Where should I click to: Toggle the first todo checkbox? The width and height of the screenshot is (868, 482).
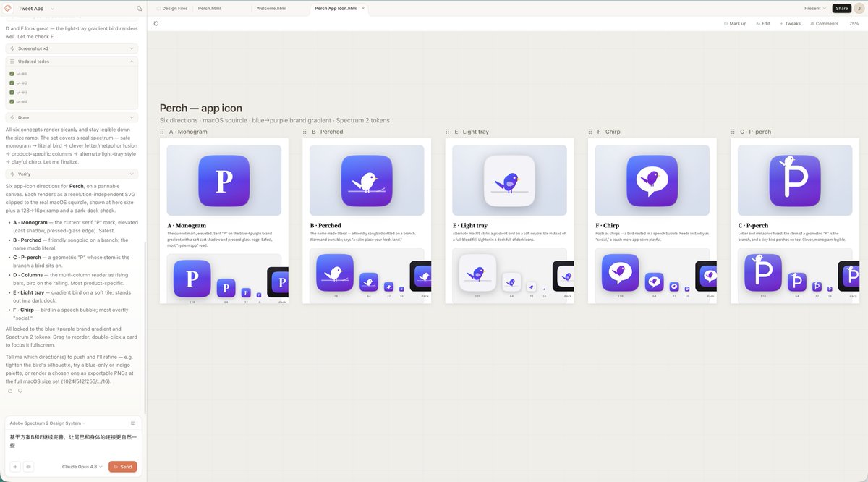[12, 74]
